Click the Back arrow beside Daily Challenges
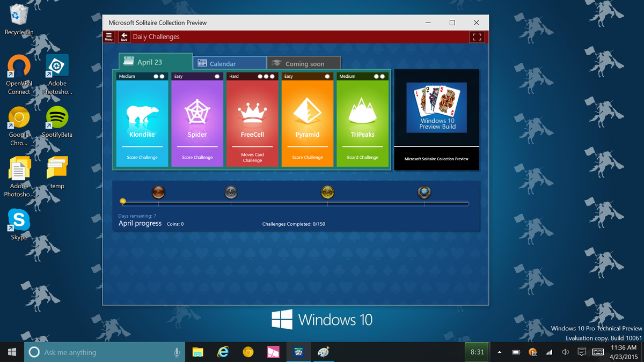Screen dimensions: 644x362 [x=123, y=36]
